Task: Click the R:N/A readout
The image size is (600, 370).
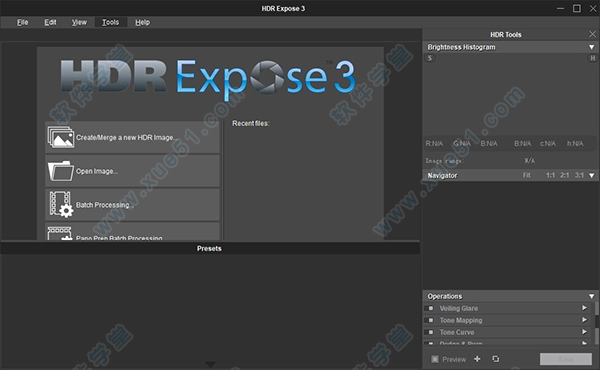Action: coord(434,143)
